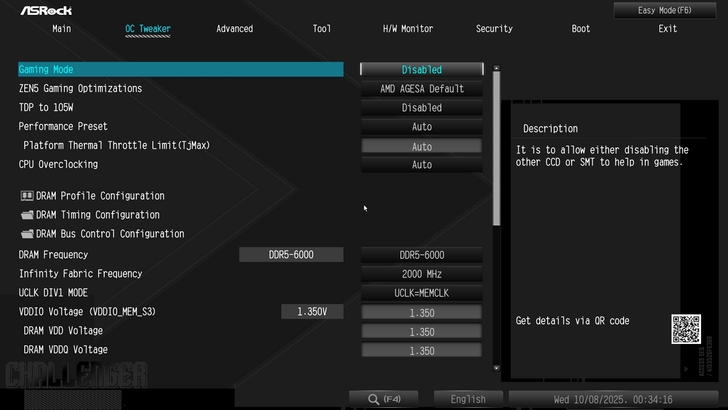Open Performance Preset Auto dropdown
This screenshot has width=728, height=410.
421,127
